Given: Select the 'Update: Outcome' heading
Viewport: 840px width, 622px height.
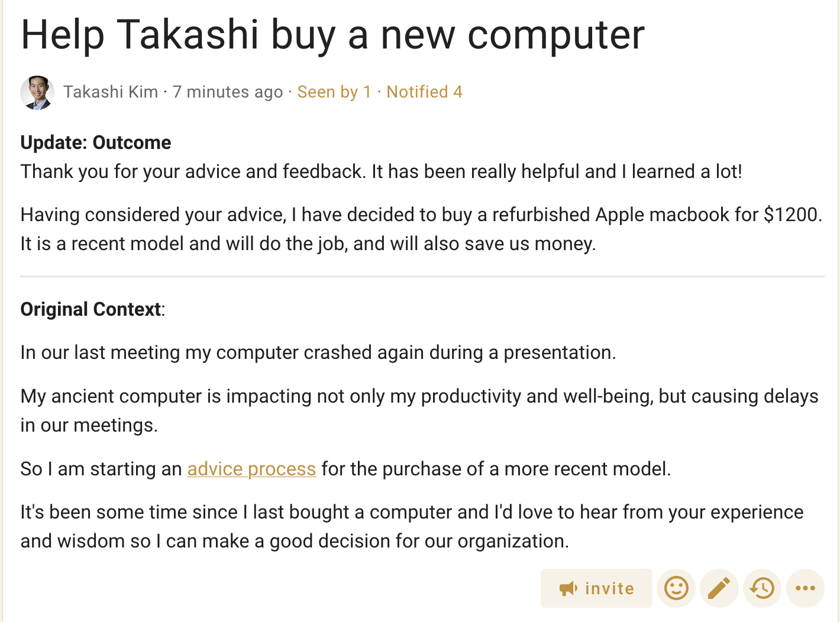Looking at the screenshot, I should (x=96, y=142).
